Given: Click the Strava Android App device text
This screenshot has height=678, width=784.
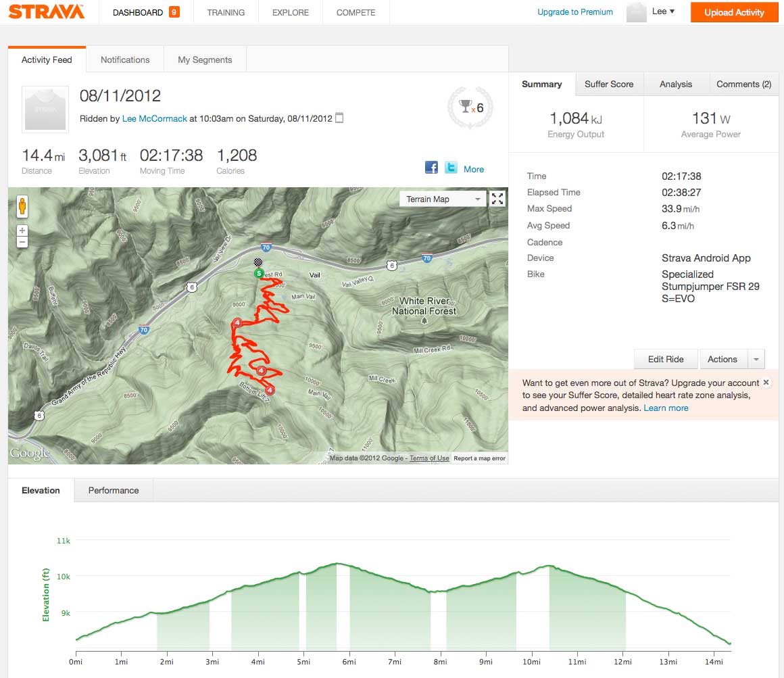Looking at the screenshot, I should 706,258.
